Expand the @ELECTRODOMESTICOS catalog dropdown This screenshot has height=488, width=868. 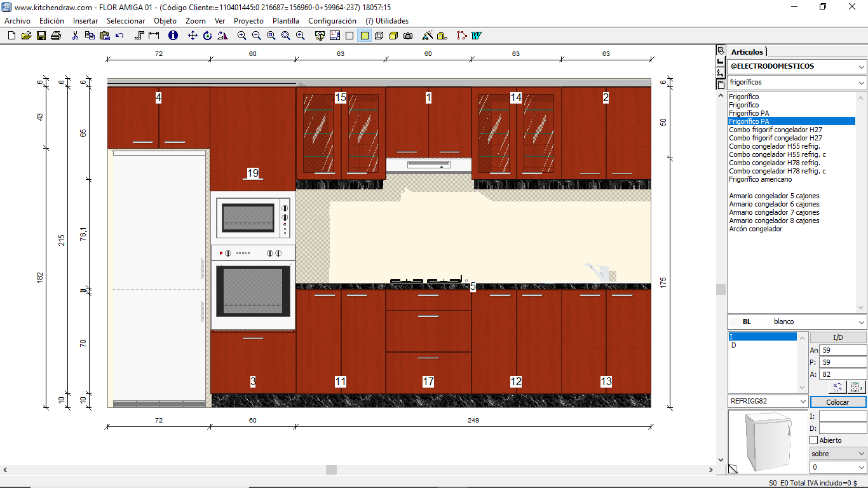860,67
